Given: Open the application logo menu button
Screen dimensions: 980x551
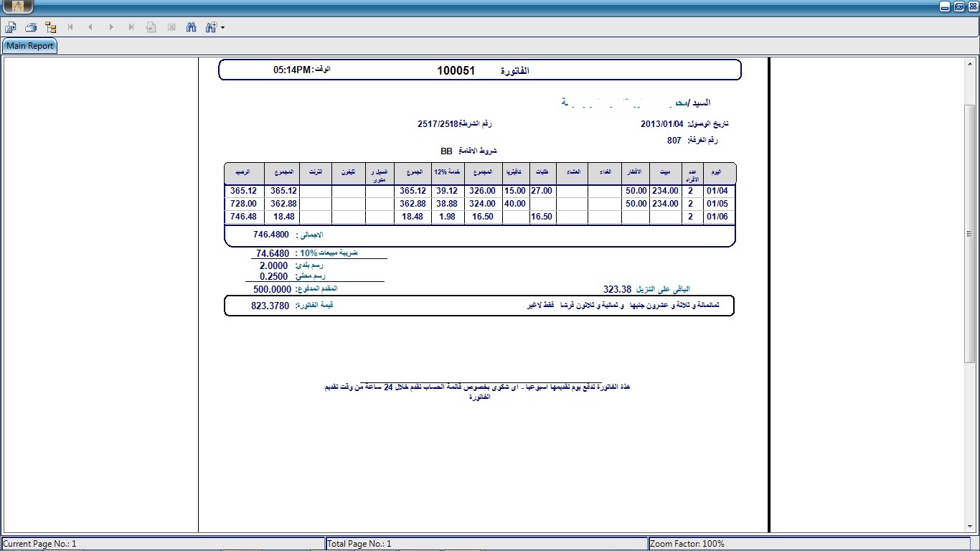Looking at the screenshot, I should tap(18, 6).
